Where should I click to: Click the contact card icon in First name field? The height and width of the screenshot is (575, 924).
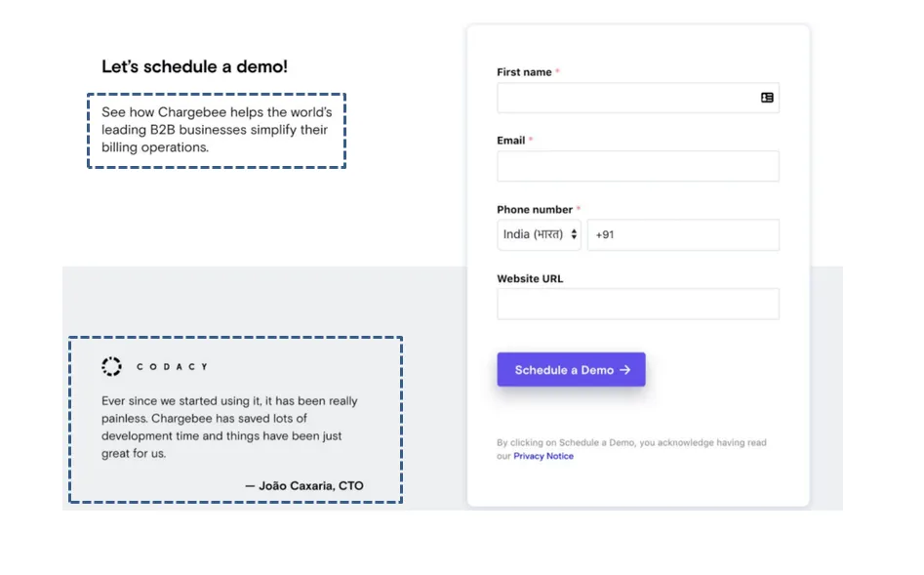point(767,98)
